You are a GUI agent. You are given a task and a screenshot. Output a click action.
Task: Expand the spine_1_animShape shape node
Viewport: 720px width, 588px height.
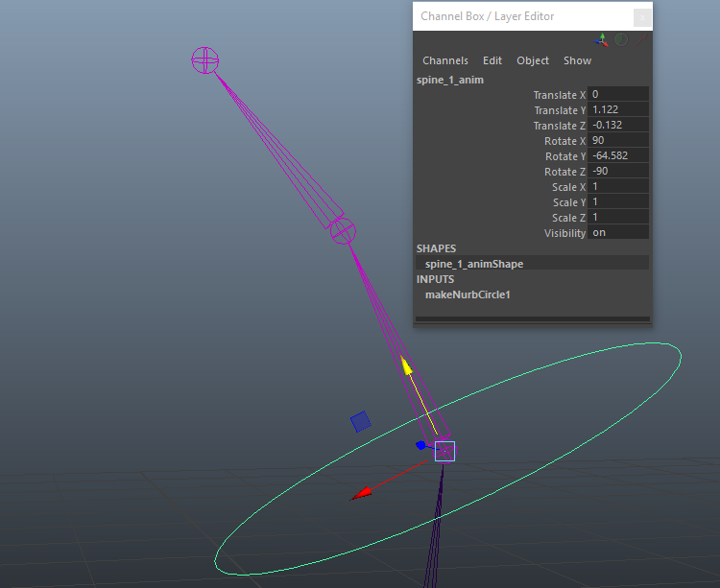[474, 264]
